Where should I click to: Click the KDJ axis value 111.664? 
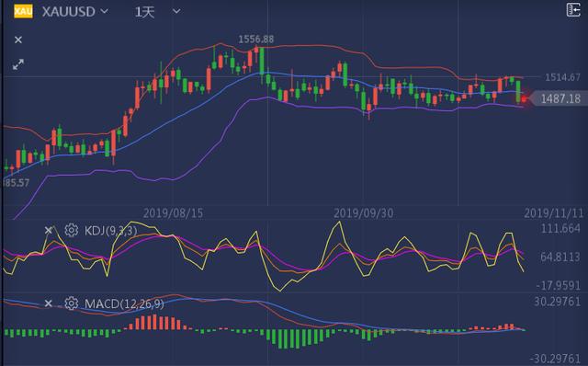(560, 228)
